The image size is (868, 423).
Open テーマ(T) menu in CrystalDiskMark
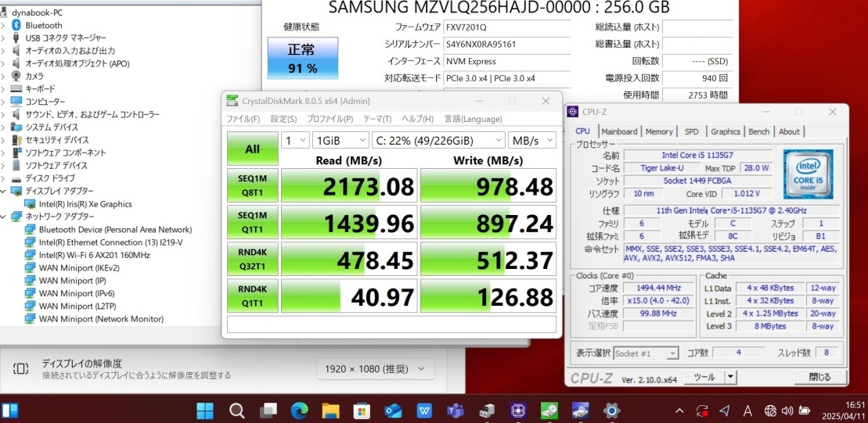pos(377,119)
